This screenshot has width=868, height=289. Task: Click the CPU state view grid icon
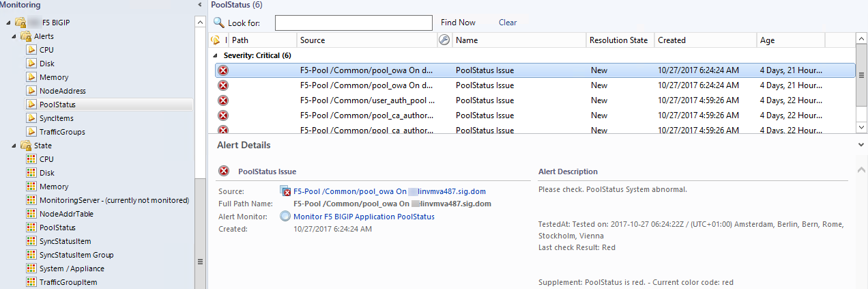[31, 159]
